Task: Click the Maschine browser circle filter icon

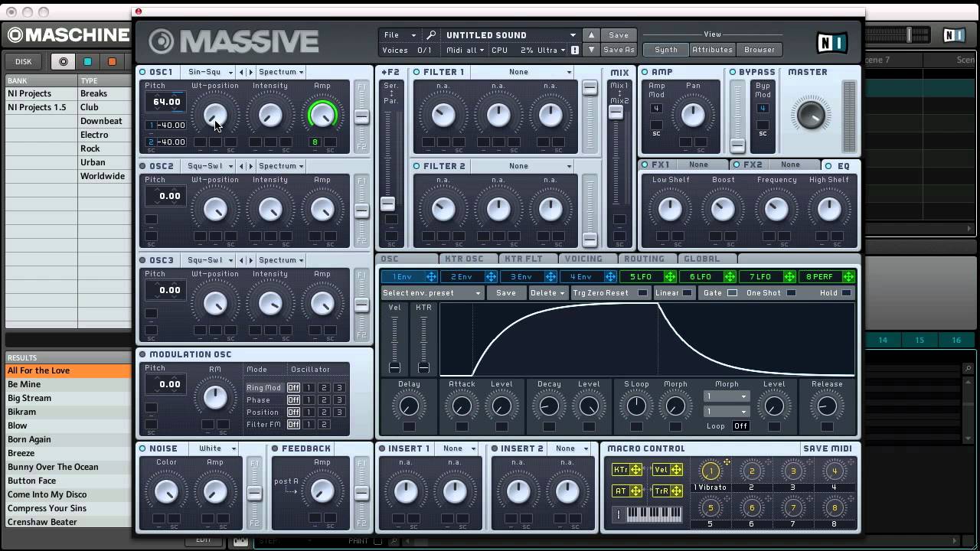Action: click(x=63, y=62)
